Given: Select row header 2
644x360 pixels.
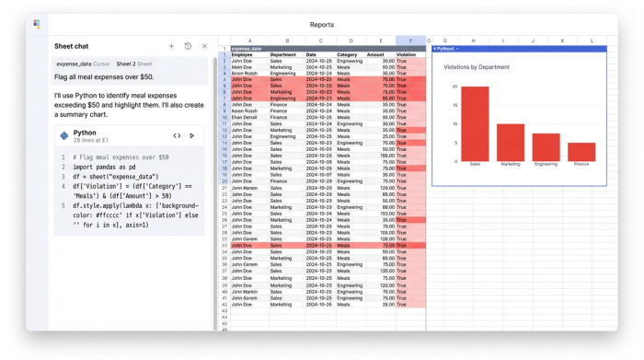Looking at the screenshot, I should click(x=224, y=61).
